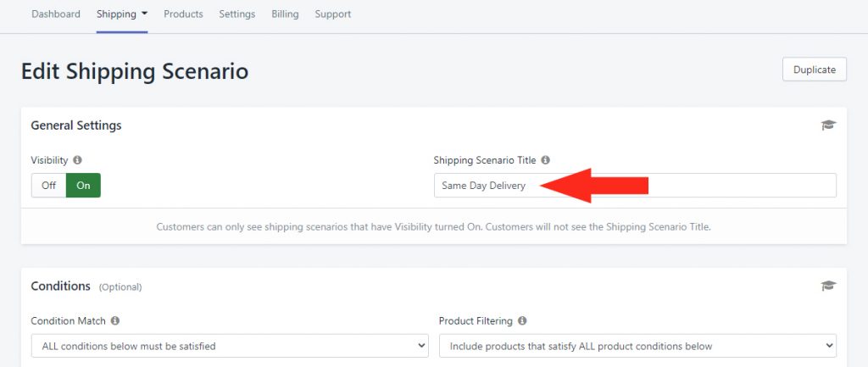This screenshot has width=868, height=367.
Task: Turn Visibility Off
Action: (x=48, y=186)
